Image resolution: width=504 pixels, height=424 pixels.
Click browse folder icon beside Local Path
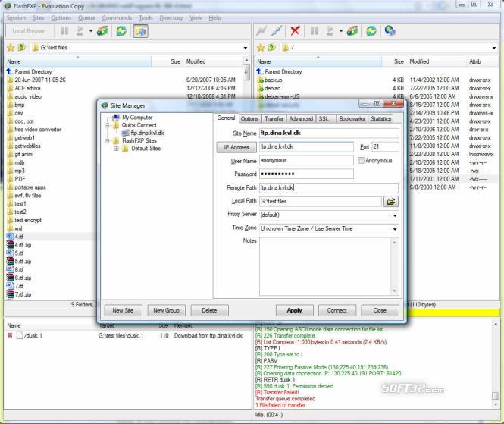pyautogui.click(x=391, y=202)
